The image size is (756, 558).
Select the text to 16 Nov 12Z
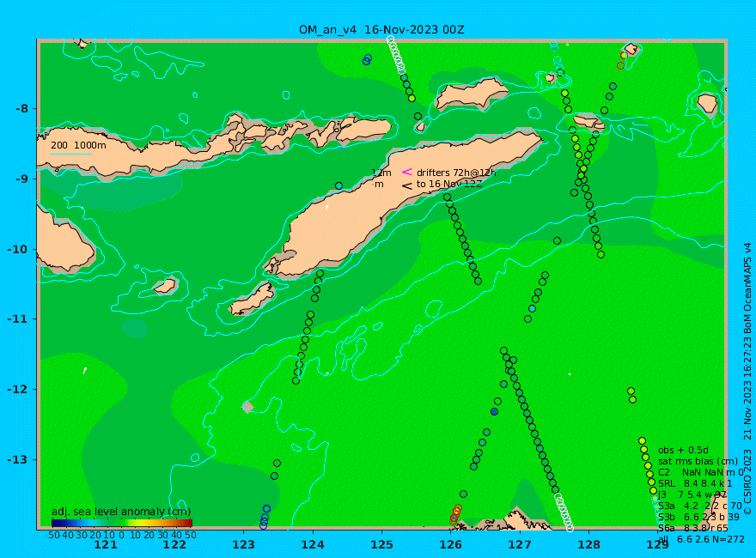coord(448,184)
